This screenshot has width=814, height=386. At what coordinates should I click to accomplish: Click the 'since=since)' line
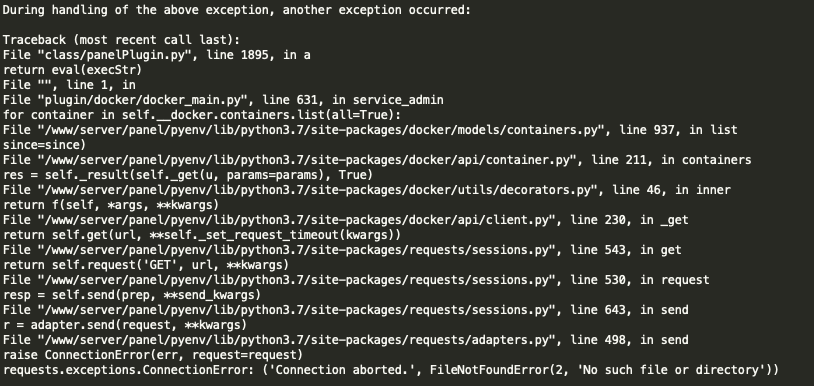pos(44,145)
